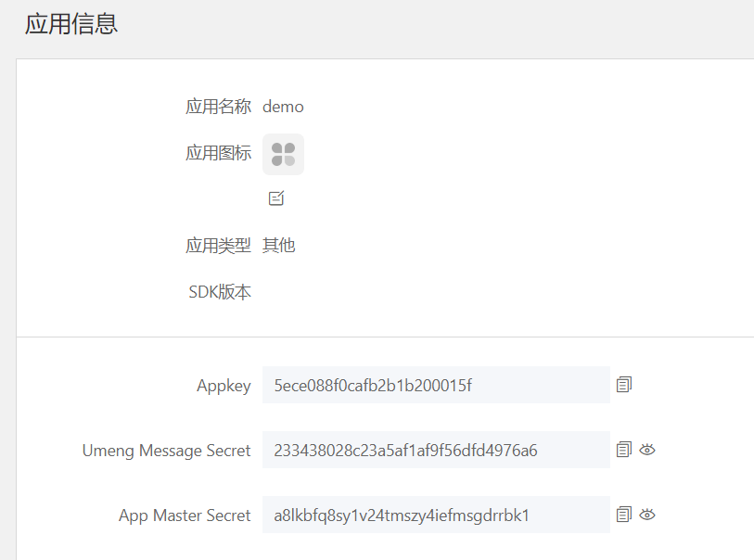
Task: Click the 'Umeng Message Secret' label
Action: tap(166, 451)
